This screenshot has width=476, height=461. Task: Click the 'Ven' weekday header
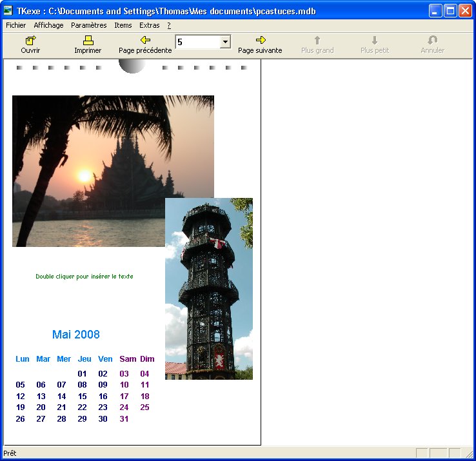click(105, 359)
